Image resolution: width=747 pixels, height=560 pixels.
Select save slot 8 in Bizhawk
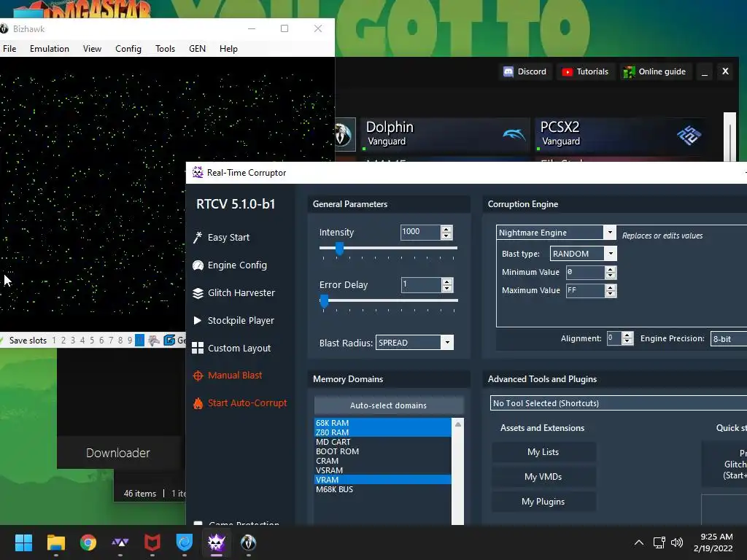coord(120,341)
